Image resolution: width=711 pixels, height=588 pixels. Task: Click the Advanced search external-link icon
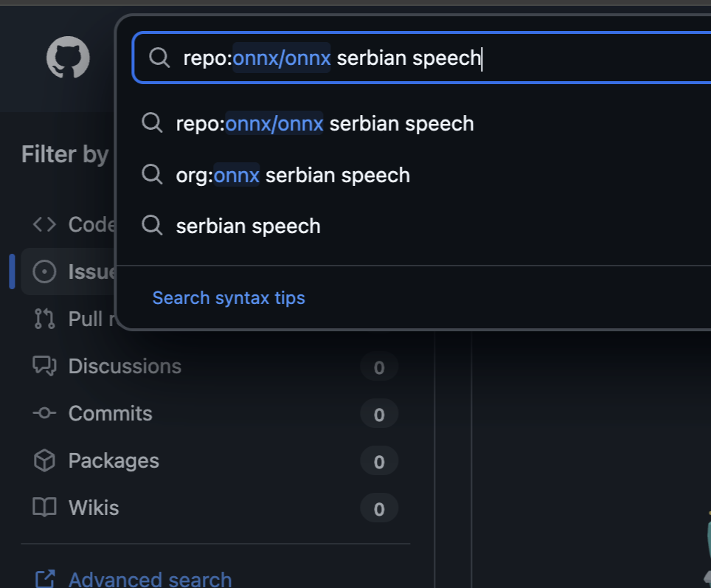click(x=45, y=579)
